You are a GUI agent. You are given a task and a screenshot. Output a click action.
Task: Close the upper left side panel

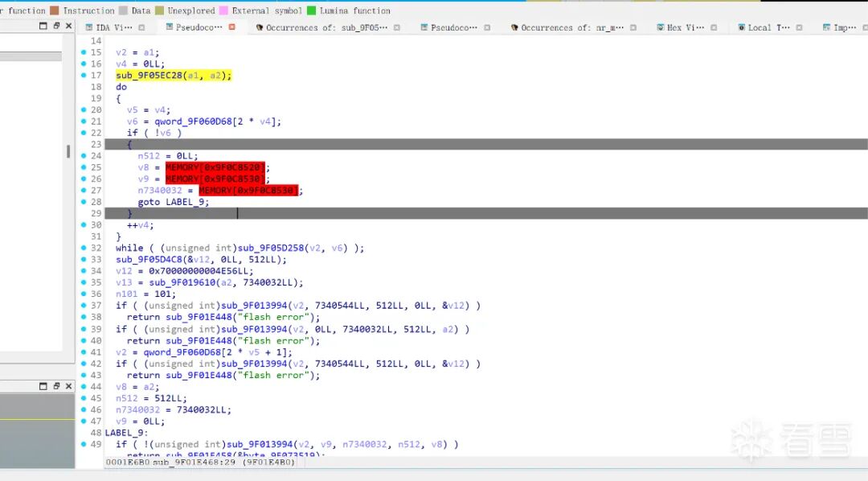[x=68, y=26]
